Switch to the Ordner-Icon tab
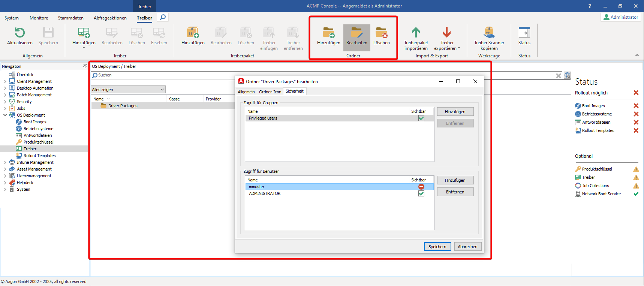Viewport: 644px width, 286px height. [270, 92]
